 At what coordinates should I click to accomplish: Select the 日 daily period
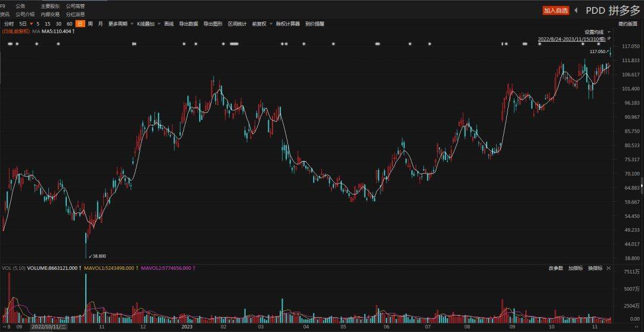pyautogui.click(x=80, y=24)
